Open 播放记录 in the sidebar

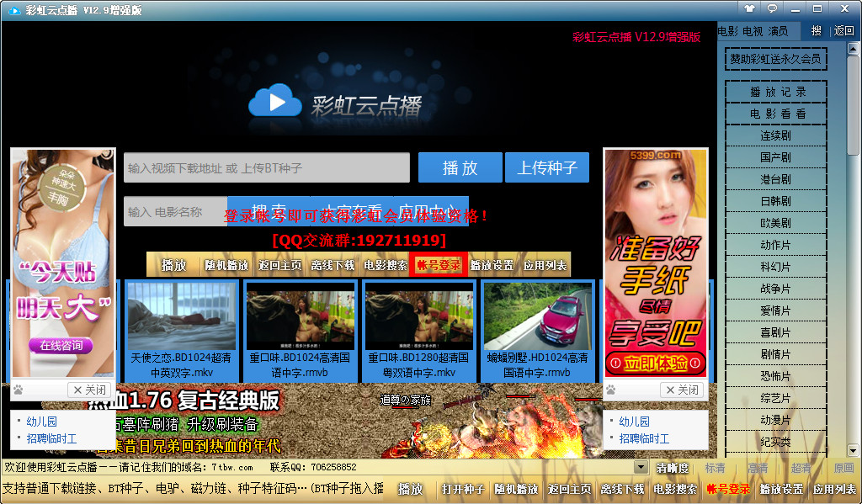775,92
